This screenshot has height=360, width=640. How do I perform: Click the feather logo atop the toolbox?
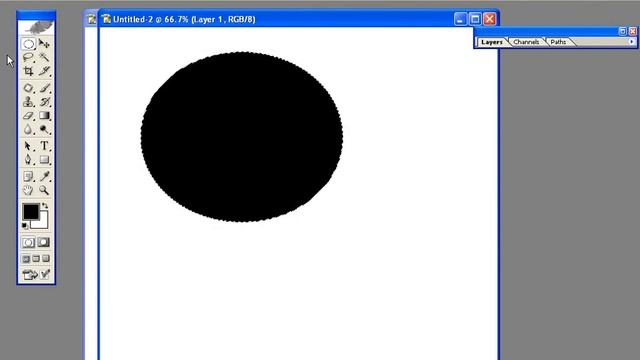(36, 27)
